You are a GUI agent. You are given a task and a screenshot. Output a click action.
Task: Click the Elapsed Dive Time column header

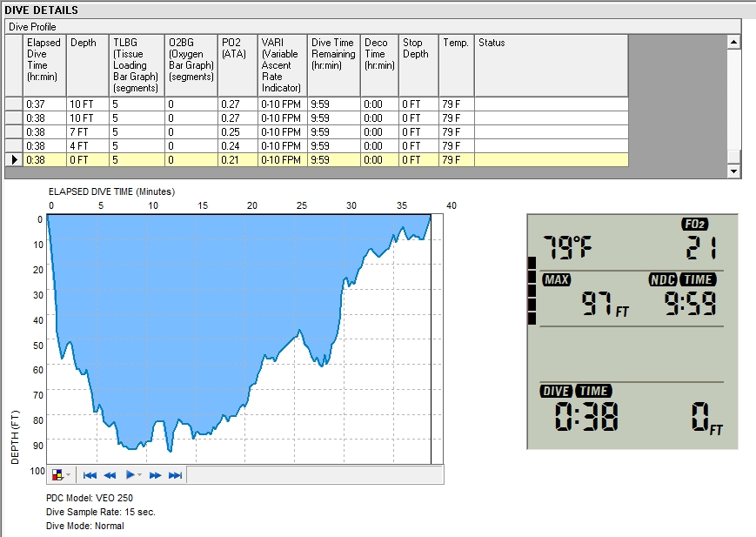coord(45,65)
